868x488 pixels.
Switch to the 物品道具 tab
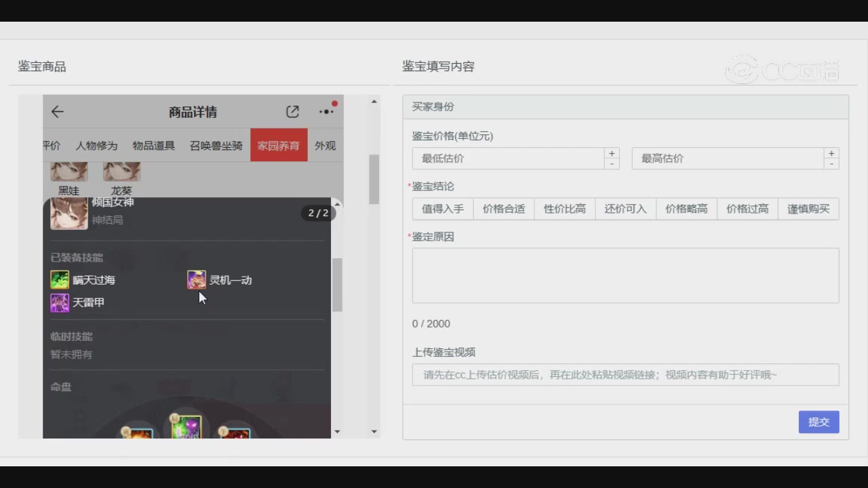click(153, 146)
